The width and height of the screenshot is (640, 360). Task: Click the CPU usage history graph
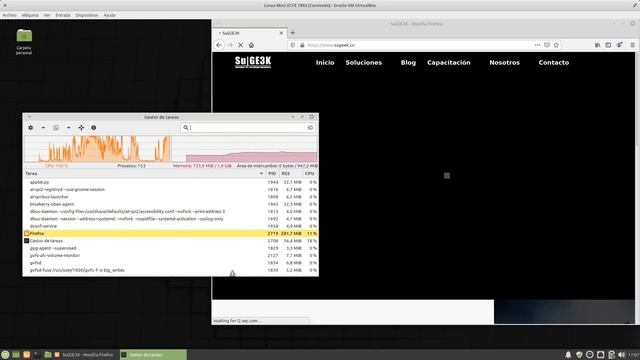(97, 149)
